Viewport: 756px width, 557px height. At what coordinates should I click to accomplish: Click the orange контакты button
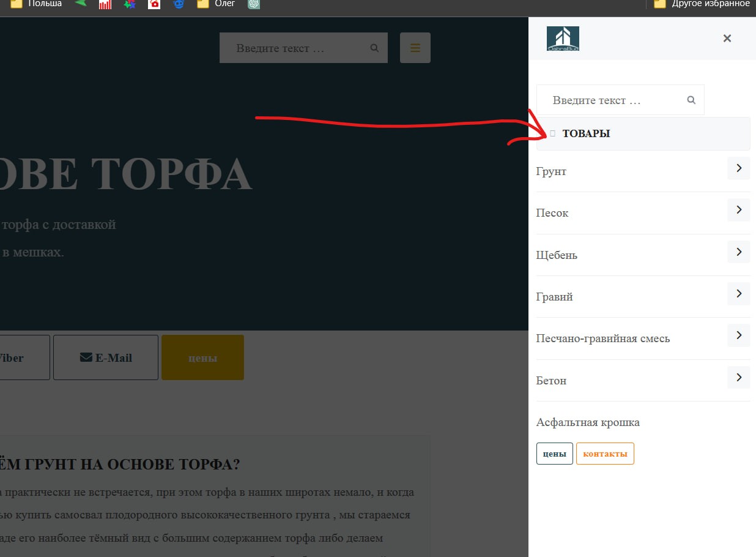pyautogui.click(x=605, y=454)
